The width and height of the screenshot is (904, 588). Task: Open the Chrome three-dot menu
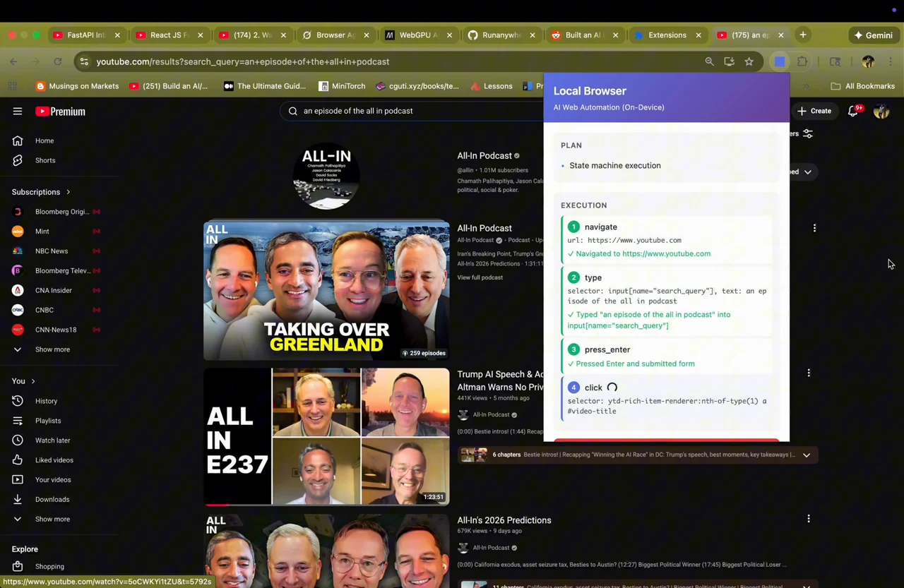(x=890, y=61)
